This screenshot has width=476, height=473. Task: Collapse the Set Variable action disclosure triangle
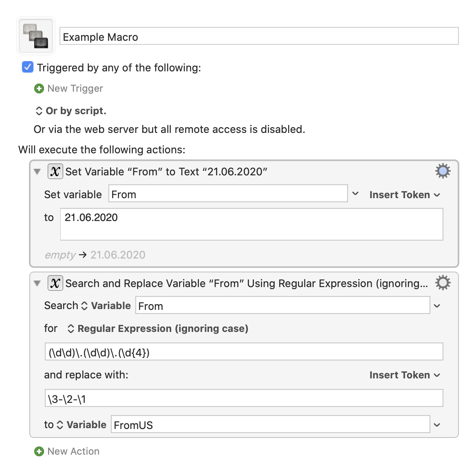(x=37, y=172)
